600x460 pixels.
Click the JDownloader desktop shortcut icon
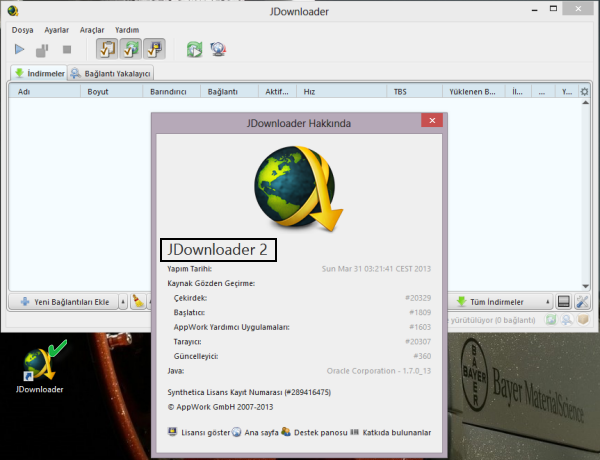click(x=40, y=367)
